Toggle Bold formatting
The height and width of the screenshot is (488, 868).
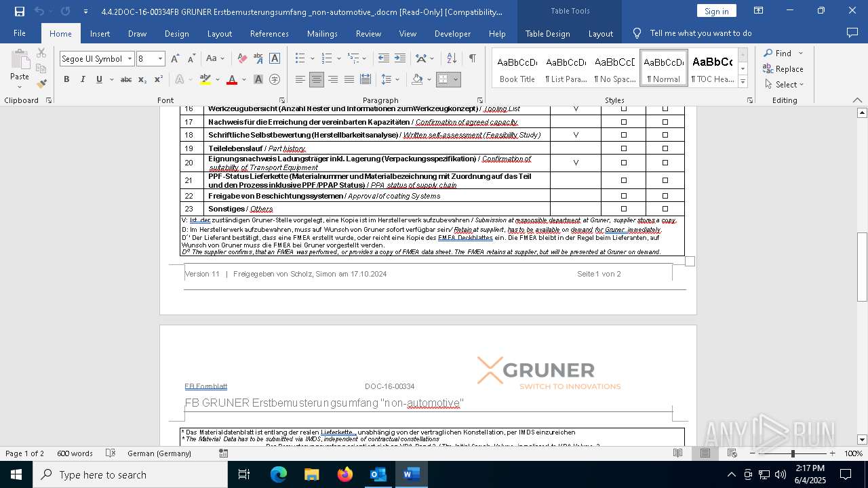coord(66,79)
